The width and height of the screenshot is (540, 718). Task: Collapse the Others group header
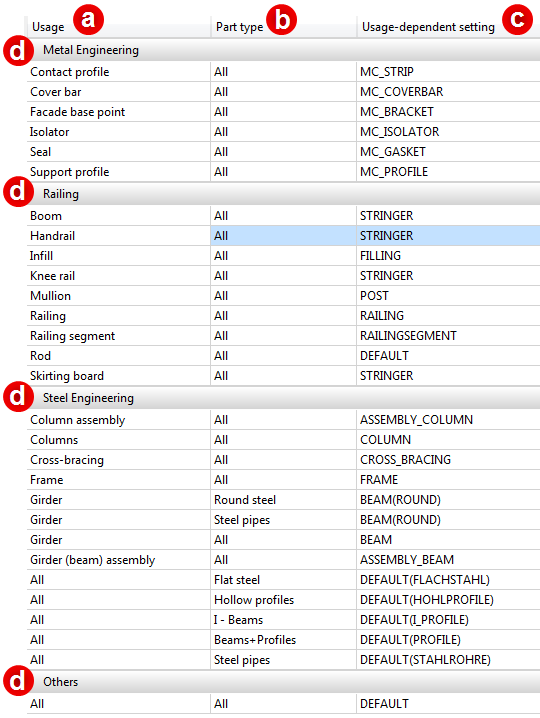tap(284, 682)
